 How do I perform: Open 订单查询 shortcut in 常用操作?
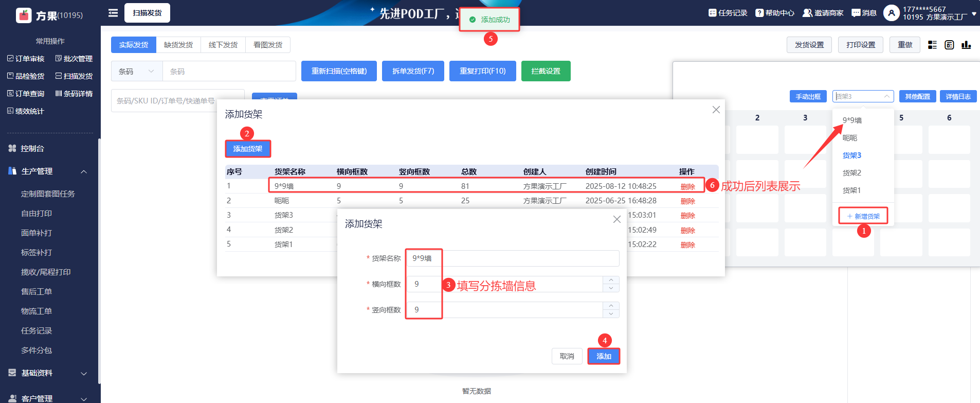(x=26, y=94)
